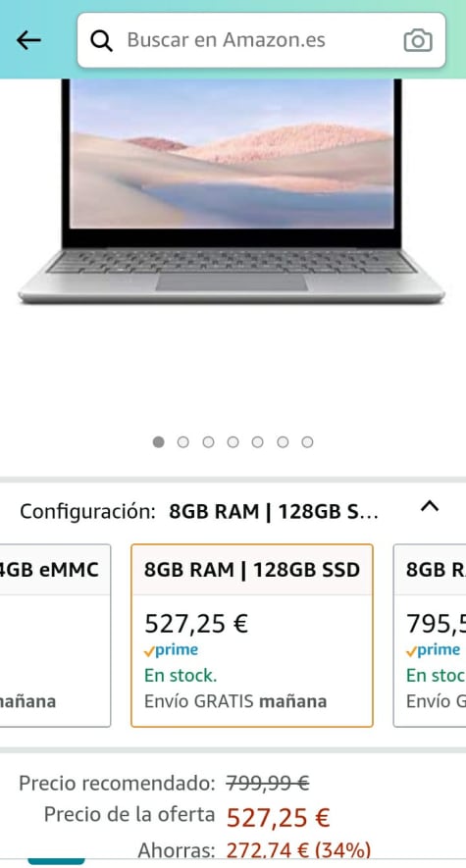Jump to second image dot
The image size is (466, 868).
click(183, 441)
